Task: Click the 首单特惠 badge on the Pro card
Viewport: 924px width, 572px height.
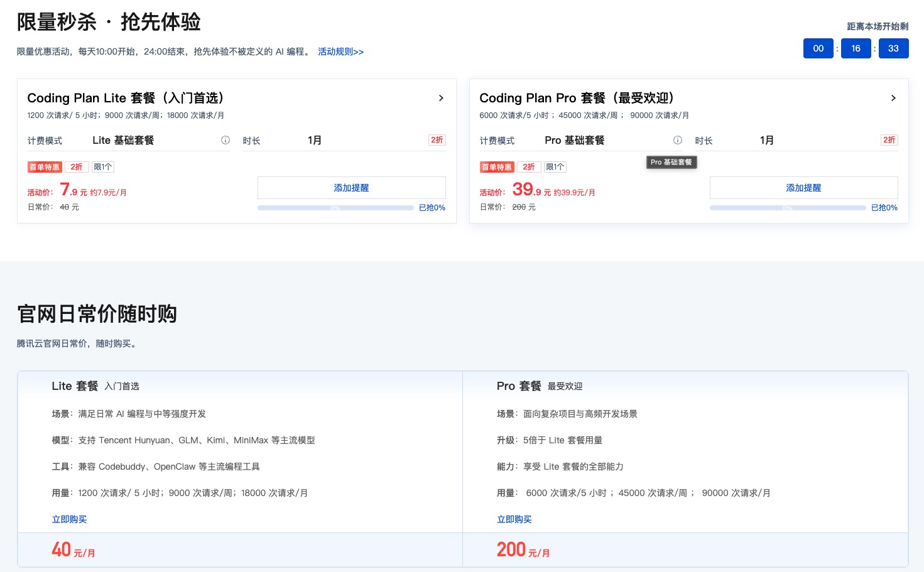Action: coord(496,166)
